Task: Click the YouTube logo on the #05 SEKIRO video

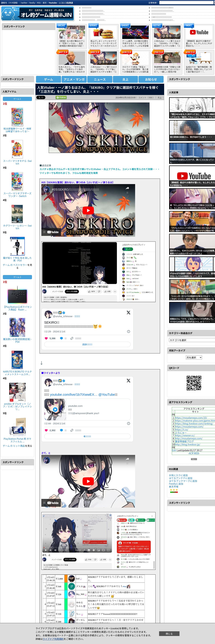Action: pyautogui.click(x=53, y=232)
